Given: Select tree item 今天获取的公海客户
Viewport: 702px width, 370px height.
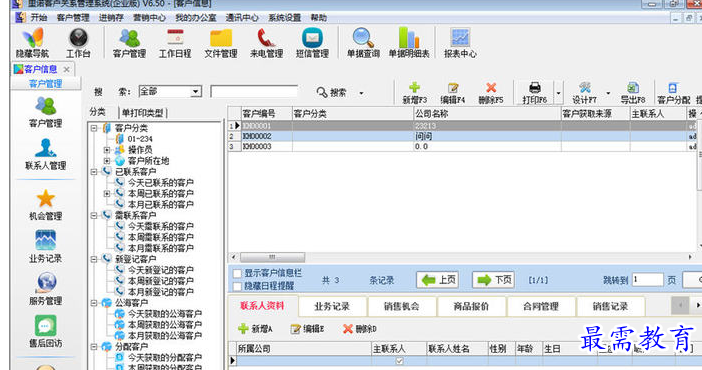Looking at the screenshot, I should click(x=165, y=314).
